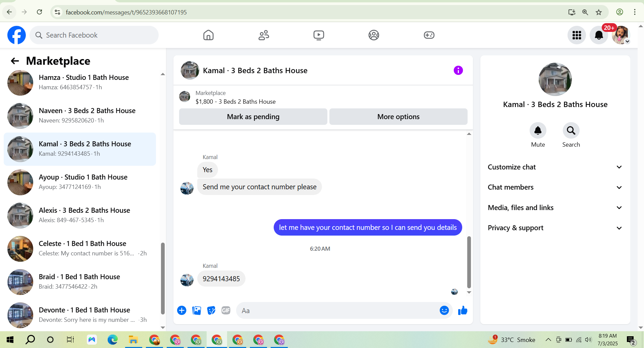Open the notifications bell with 20+ badge
644x348 pixels.
[599, 35]
